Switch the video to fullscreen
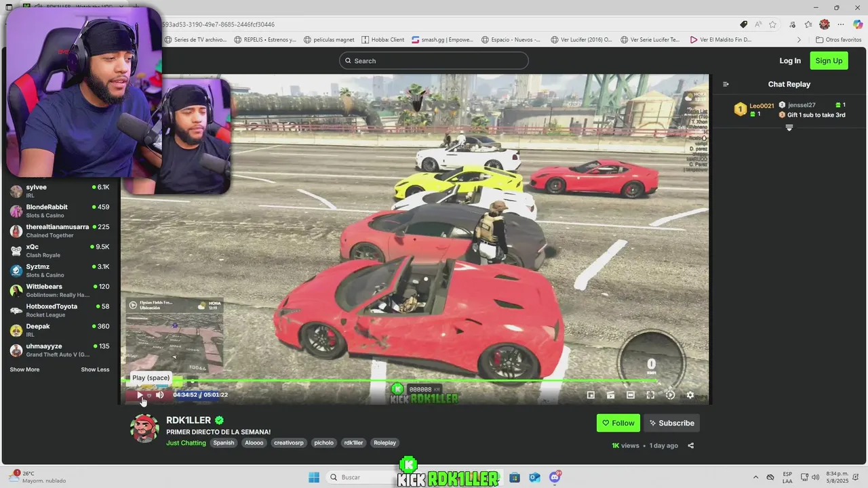Image resolution: width=868 pixels, height=488 pixels. [650, 395]
